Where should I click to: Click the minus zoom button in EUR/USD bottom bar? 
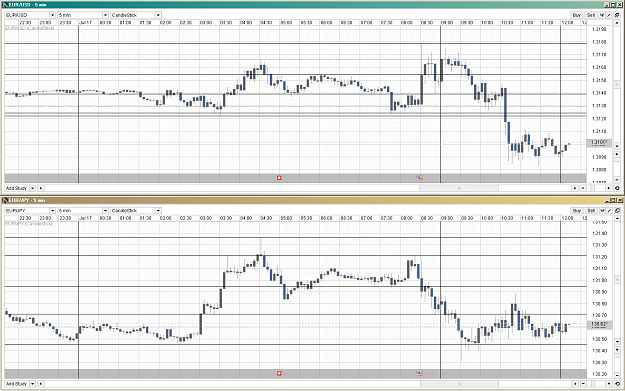(583, 188)
